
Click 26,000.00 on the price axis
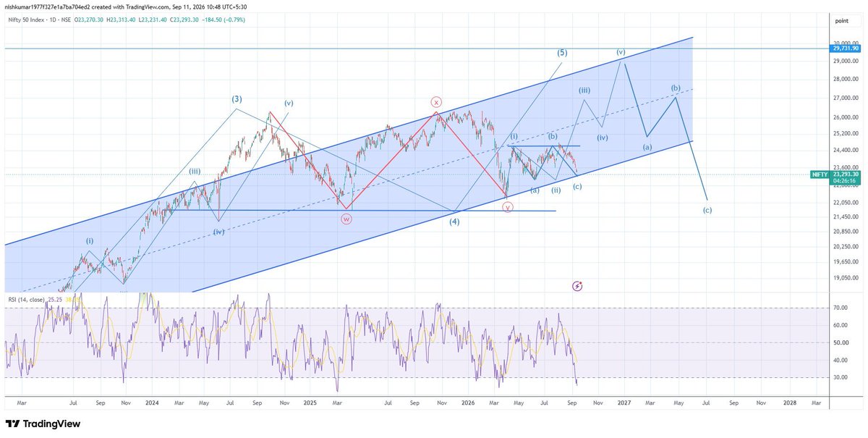[846, 117]
